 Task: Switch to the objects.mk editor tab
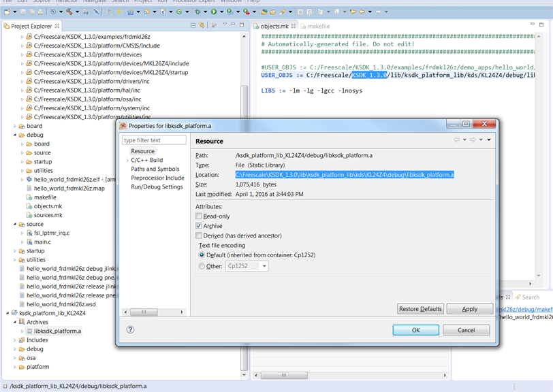tap(274, 26)
